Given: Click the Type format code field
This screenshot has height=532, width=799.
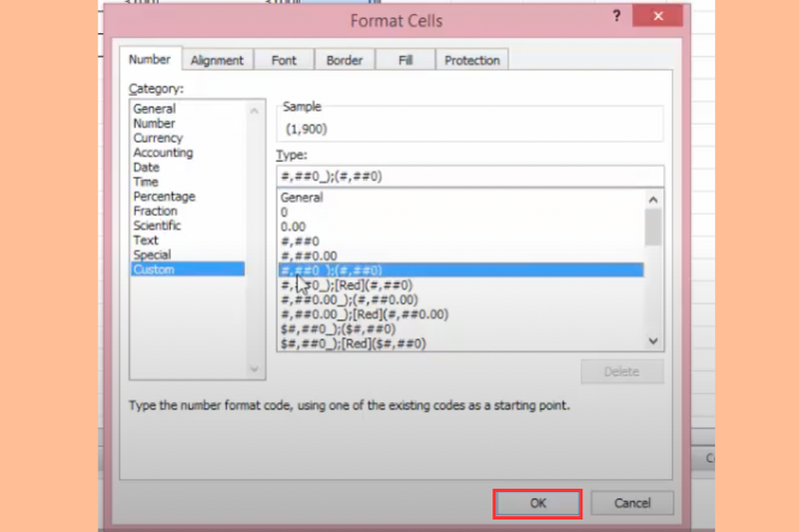Looking at the screenshot, I should (469, 176).
